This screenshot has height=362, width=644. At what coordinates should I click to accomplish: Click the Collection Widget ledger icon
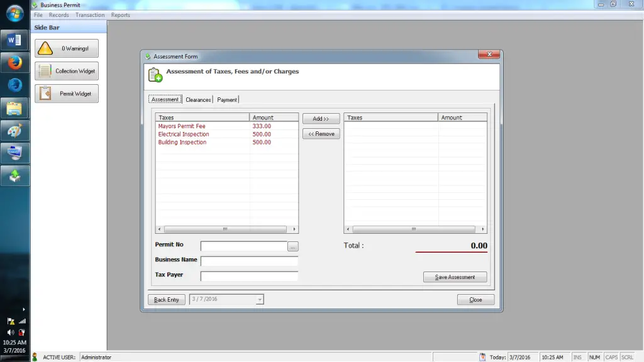(45, 71)
